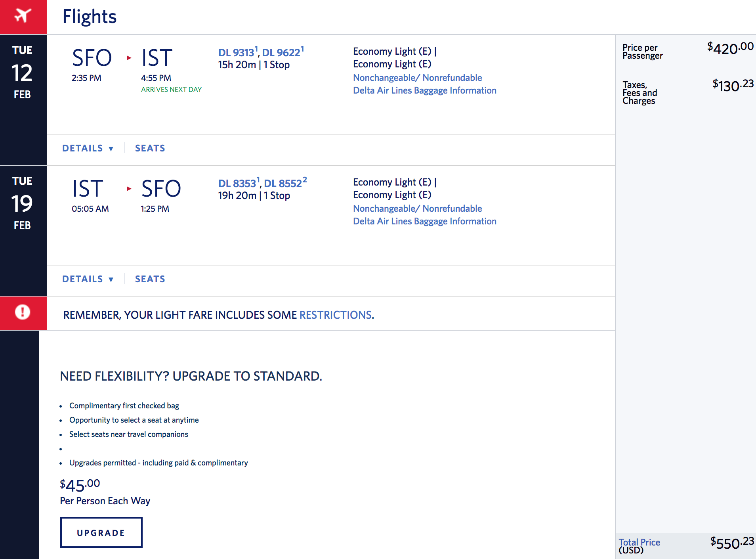756x559 pixels.
Task: Open Nonchangeable/Nonrefundable link for Feb 19 flight
Action: pyautogui.click(x=418, y=209)
